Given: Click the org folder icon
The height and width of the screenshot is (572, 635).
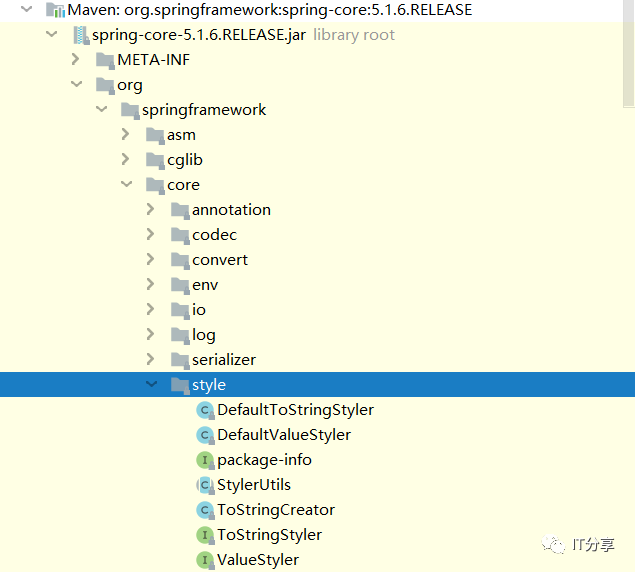Looking at the screenshot, I should tap(105, 85).
